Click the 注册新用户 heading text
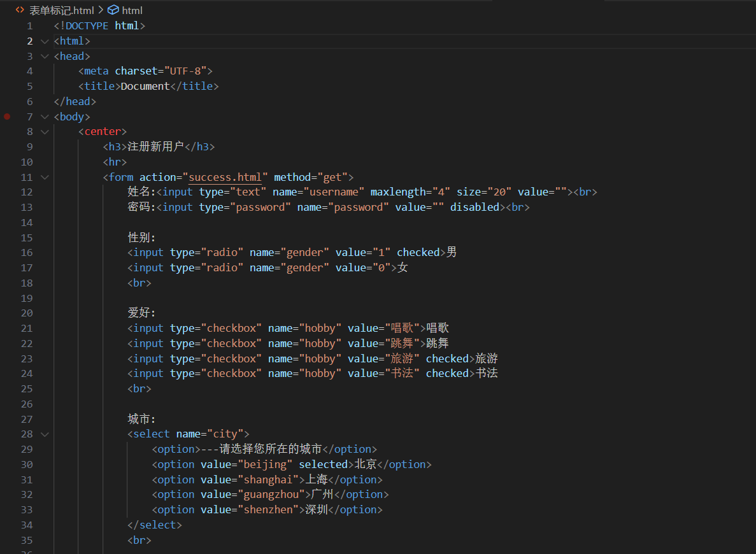 pos(156,146)
